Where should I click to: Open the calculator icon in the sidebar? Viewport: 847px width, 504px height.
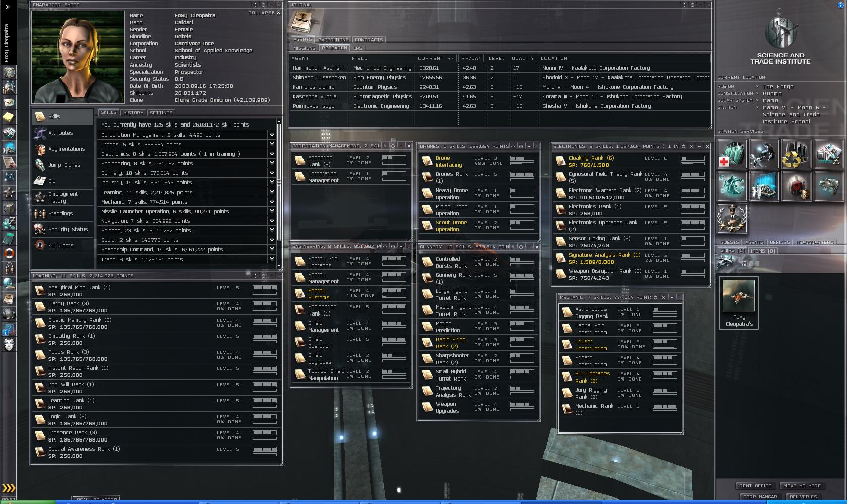pyautogui.click(x=9, y=237)
